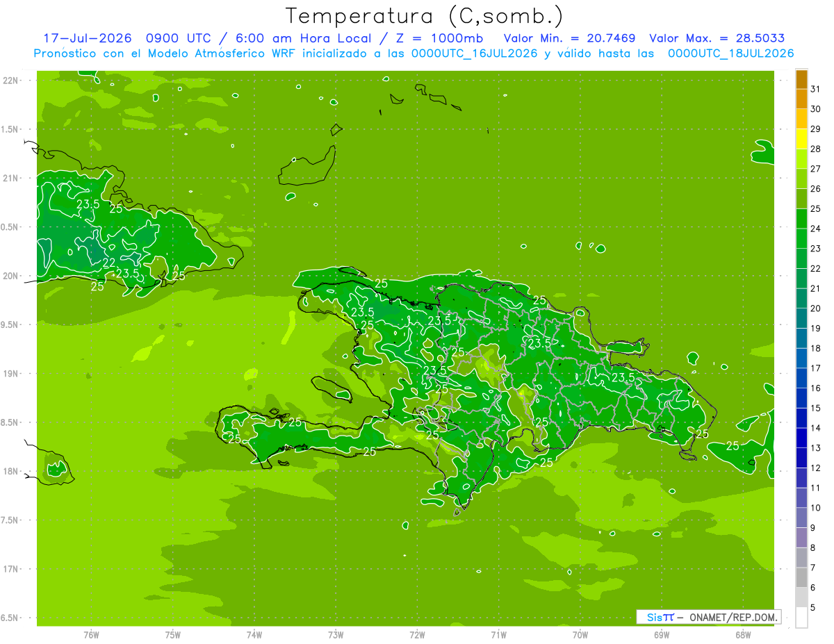Click the init time "0000UTC_16JUL2026"
This screenshot has height=644, width=834.
point(475,53)
